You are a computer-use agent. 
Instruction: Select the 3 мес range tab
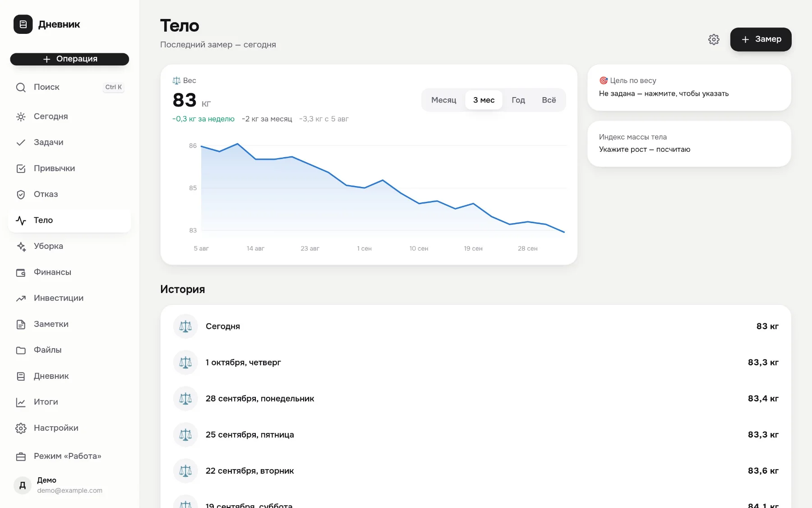point(484,100)
